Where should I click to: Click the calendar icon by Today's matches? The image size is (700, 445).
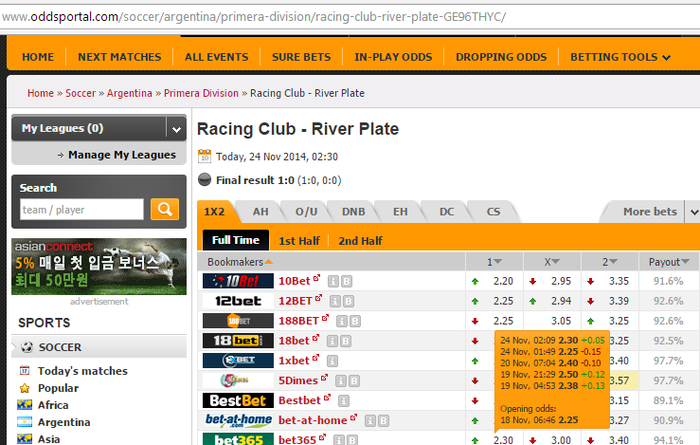click(x=25, y=370)
